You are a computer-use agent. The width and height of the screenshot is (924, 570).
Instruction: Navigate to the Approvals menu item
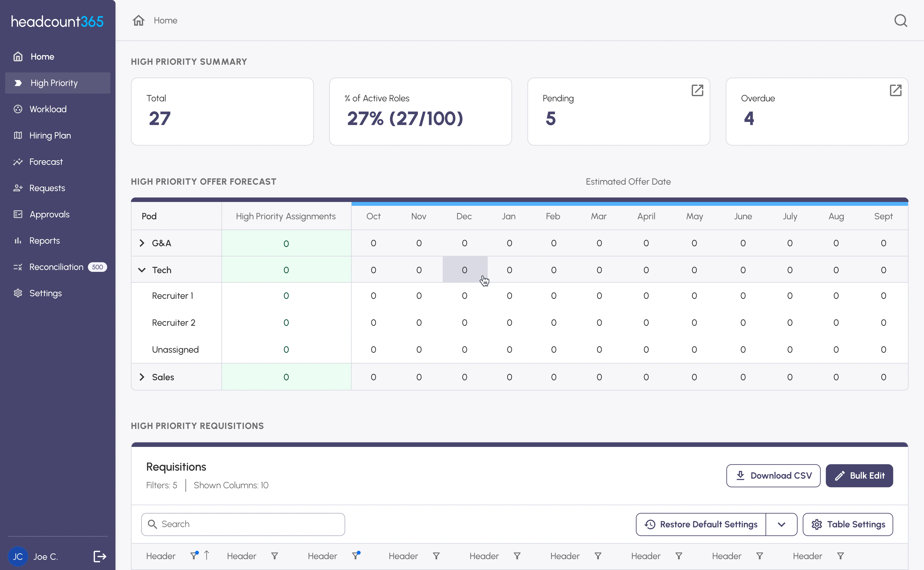pos(50,214)
